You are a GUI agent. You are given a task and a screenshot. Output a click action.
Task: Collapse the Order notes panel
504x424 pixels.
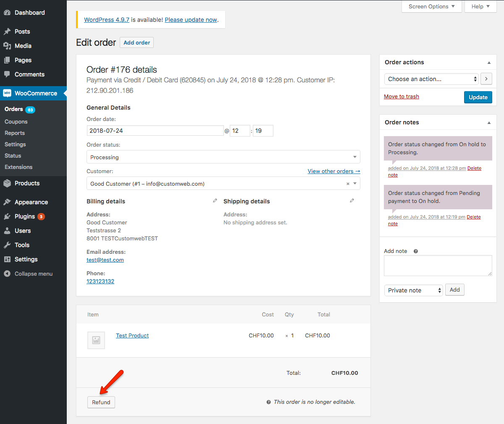(x=488, y=122)
